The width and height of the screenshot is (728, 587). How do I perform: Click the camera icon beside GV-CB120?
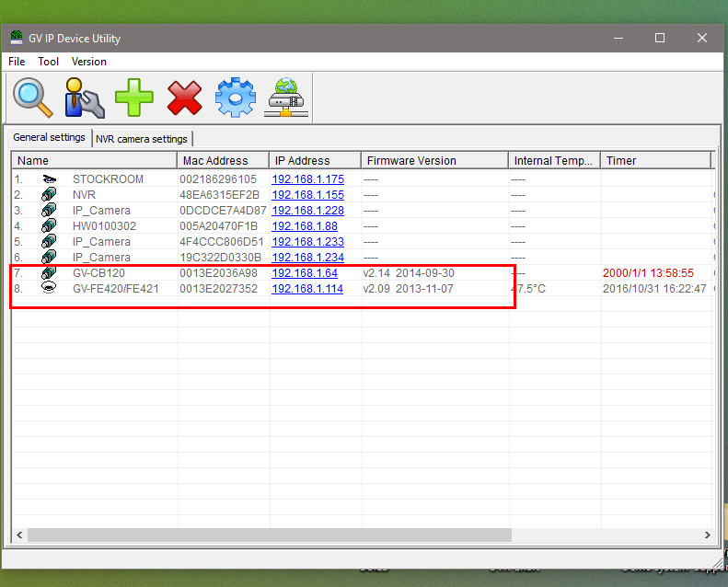pos(49,273)
